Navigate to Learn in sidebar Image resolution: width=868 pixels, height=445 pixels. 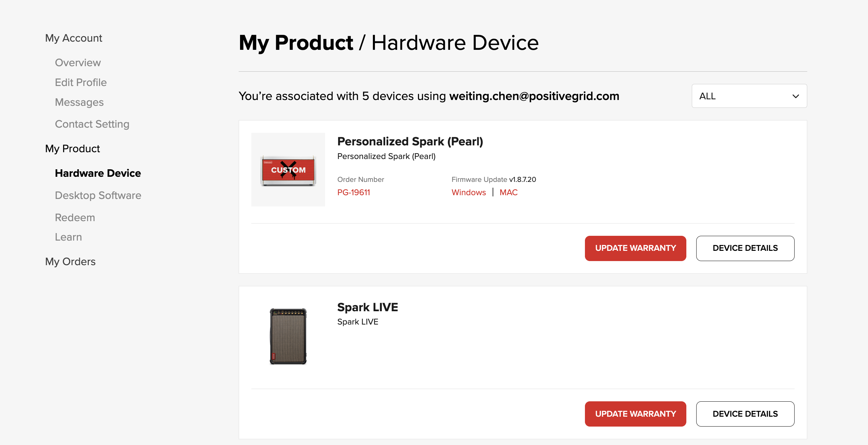(x=68, y=237)
